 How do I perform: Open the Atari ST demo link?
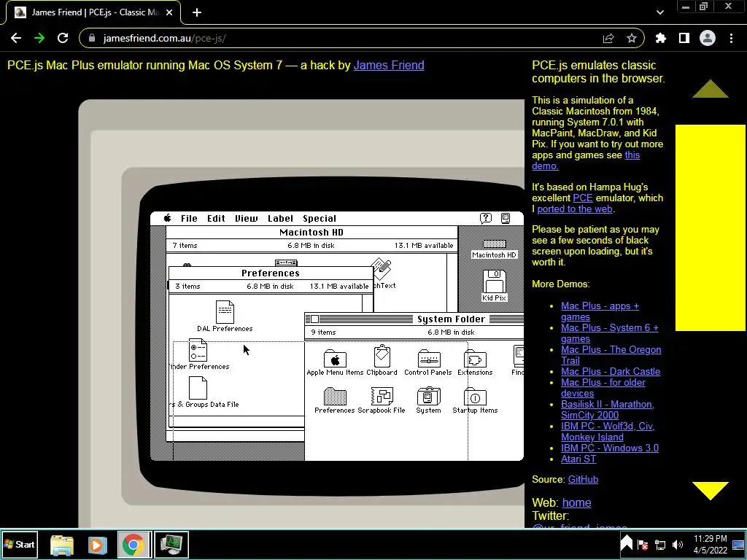click(578, 459)
